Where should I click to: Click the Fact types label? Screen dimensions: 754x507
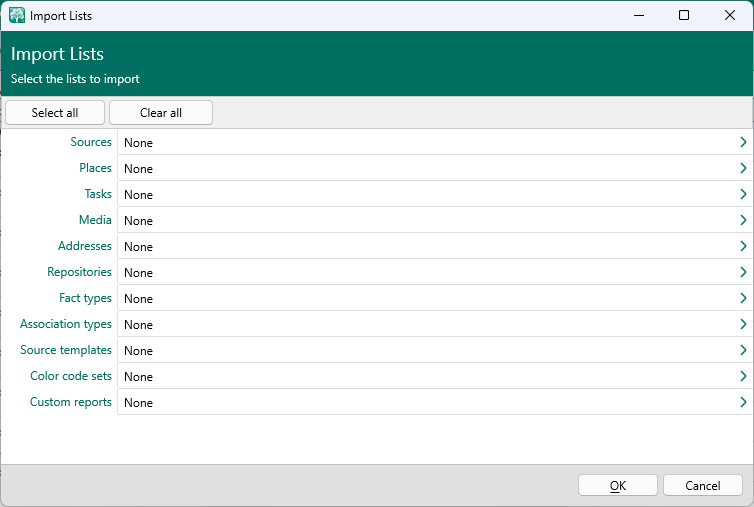pos(85,298)
